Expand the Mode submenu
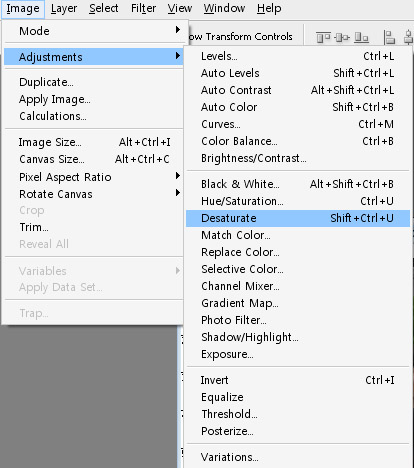This screenshot has height=468, width=414. [x=94, y=31]
